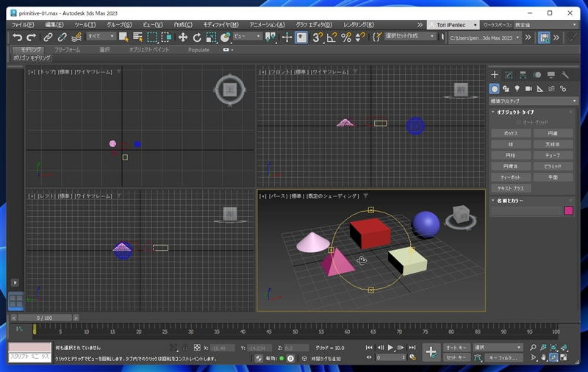Open the Hierarchy panel tab icon
Screen dimensions: 588x372
click(x=523, y=75)
